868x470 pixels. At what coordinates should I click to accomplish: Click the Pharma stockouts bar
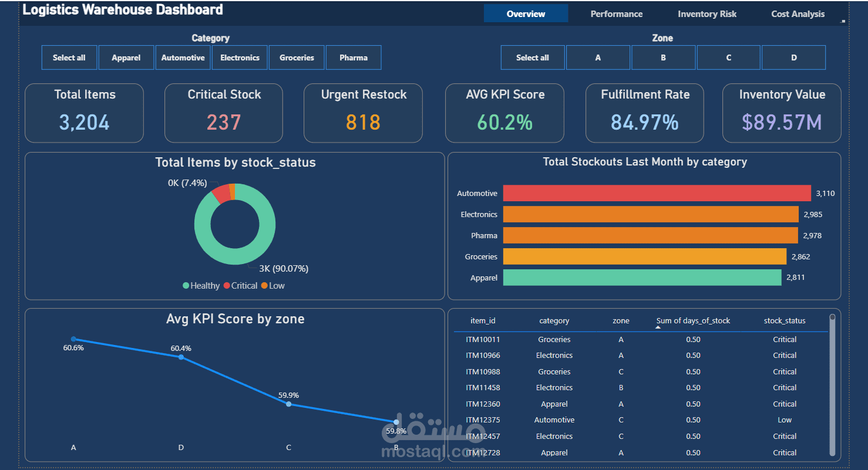tap(651, 235)
